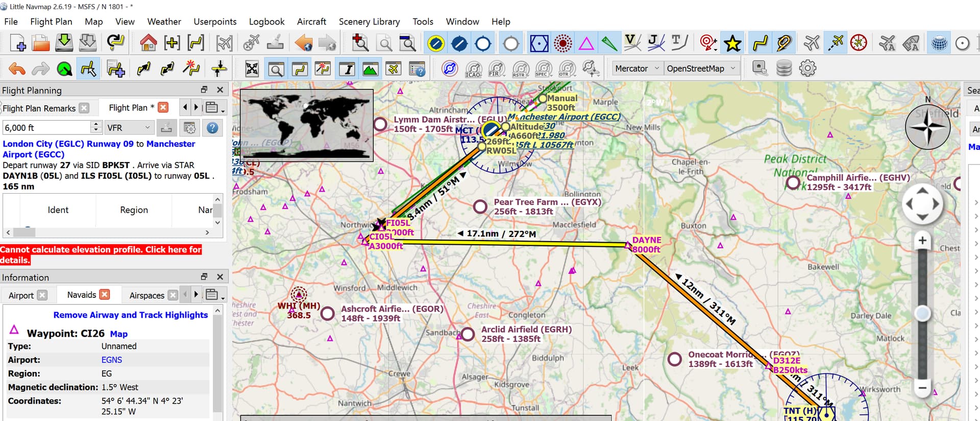Click the Calculate Flight Plan wand icon
The image size is (980, 421).
191,68
